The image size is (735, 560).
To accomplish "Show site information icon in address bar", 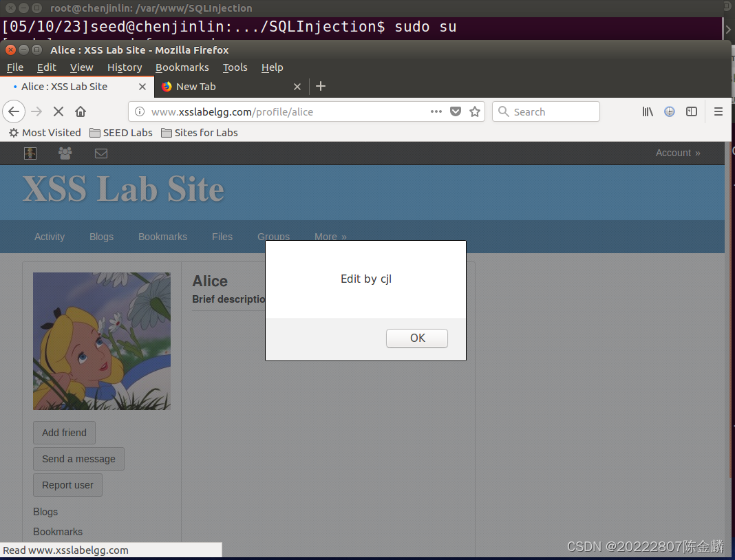I will pos(139,111).
